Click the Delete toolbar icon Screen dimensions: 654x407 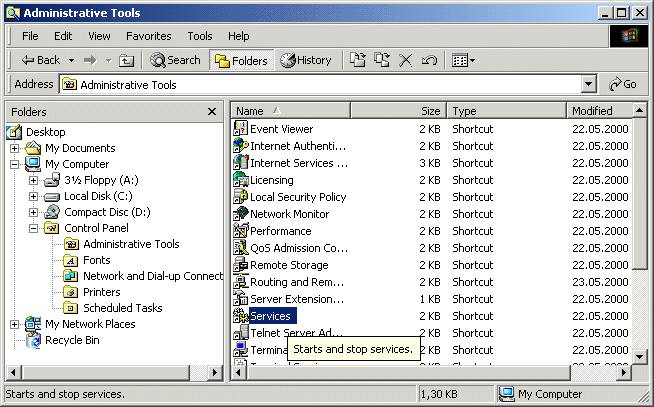click(x=406, y=60)
